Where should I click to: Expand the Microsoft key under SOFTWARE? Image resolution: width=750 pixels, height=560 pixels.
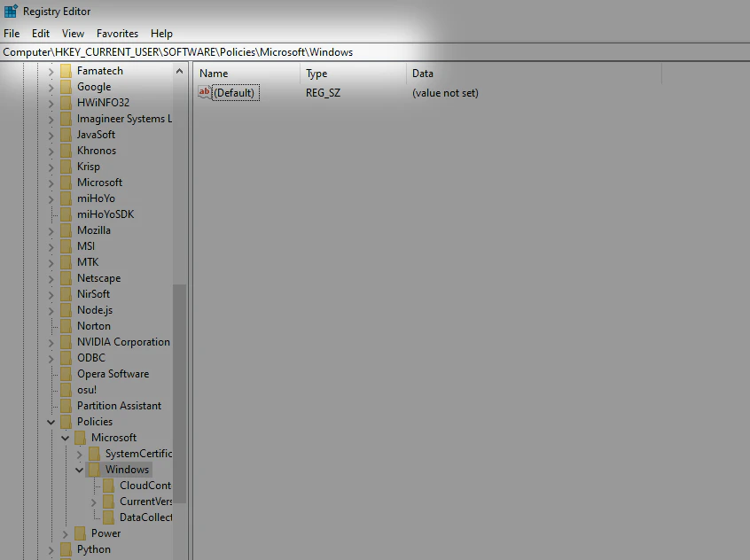51,183
